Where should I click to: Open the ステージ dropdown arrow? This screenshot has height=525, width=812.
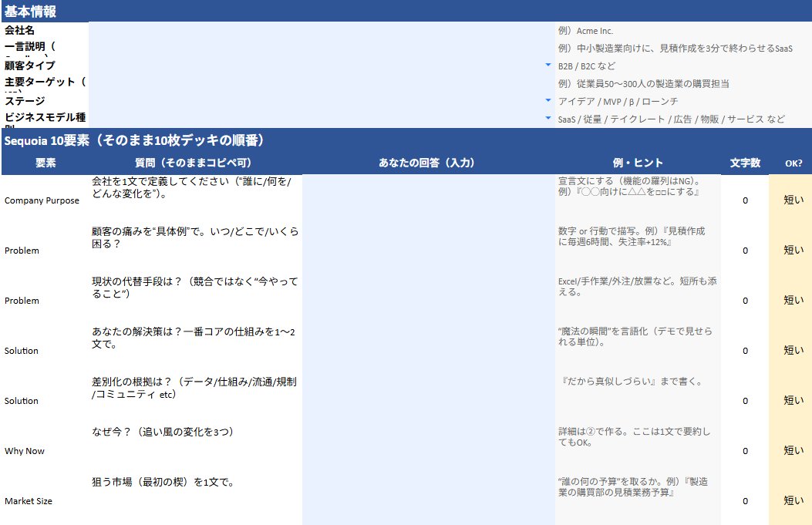tap(548, 100)
